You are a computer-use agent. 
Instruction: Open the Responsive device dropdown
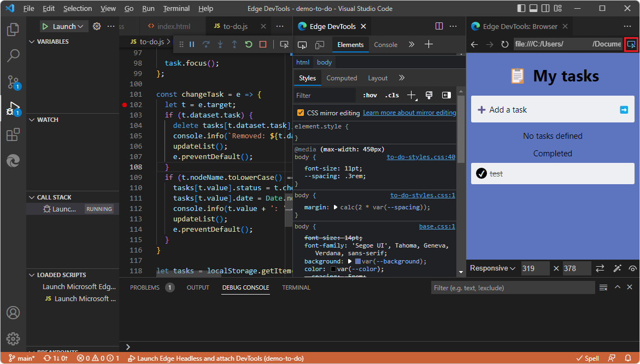(x=492, y=268)
